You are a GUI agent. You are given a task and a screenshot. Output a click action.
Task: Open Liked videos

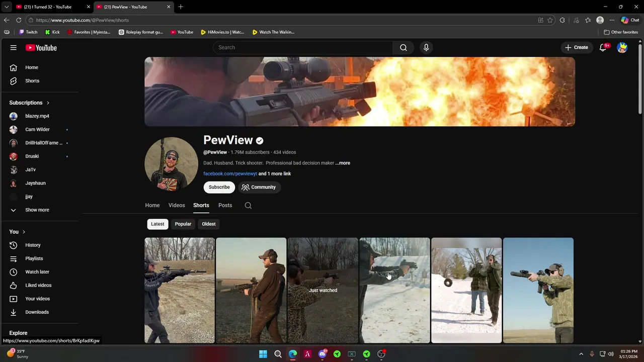39,285
